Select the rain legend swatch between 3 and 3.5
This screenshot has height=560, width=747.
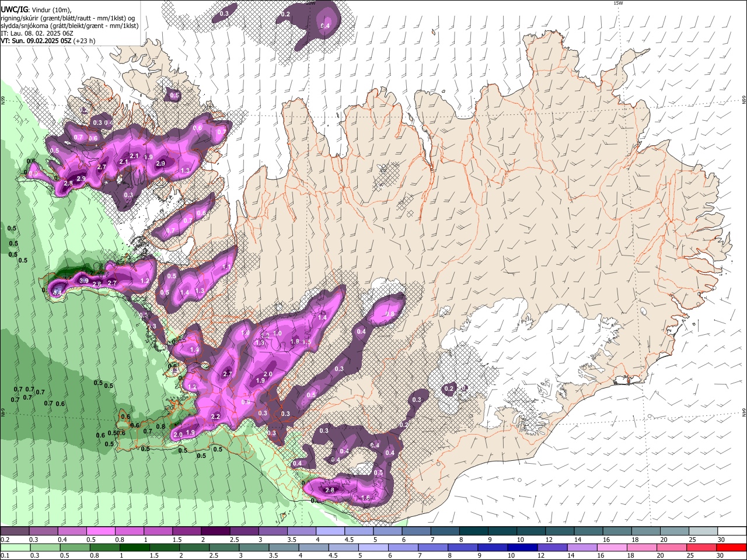(x=253, y=548)
